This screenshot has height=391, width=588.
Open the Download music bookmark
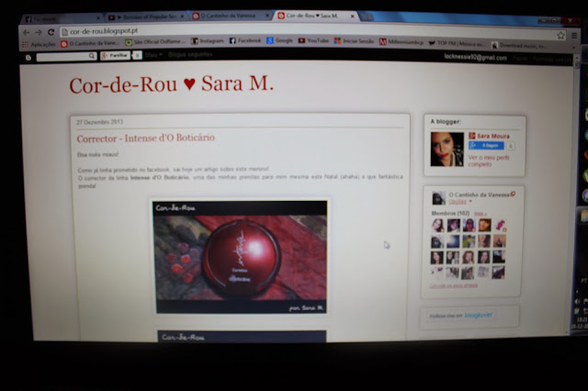coord(519,46)
